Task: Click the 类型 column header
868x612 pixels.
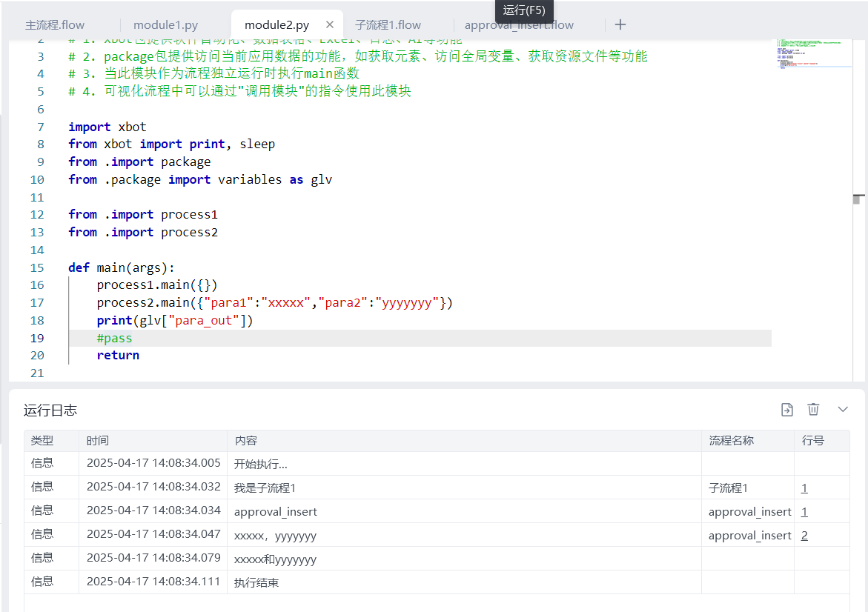Action: point(42,441)
